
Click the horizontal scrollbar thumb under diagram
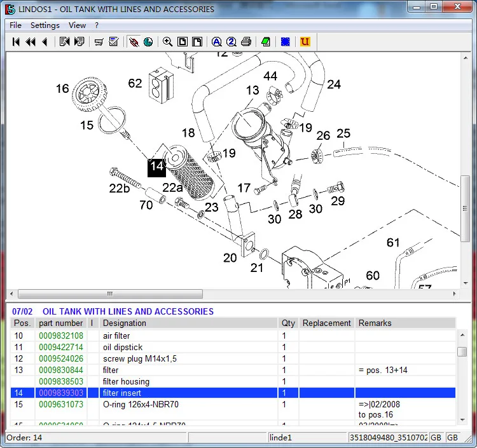[x=110, y=294]
